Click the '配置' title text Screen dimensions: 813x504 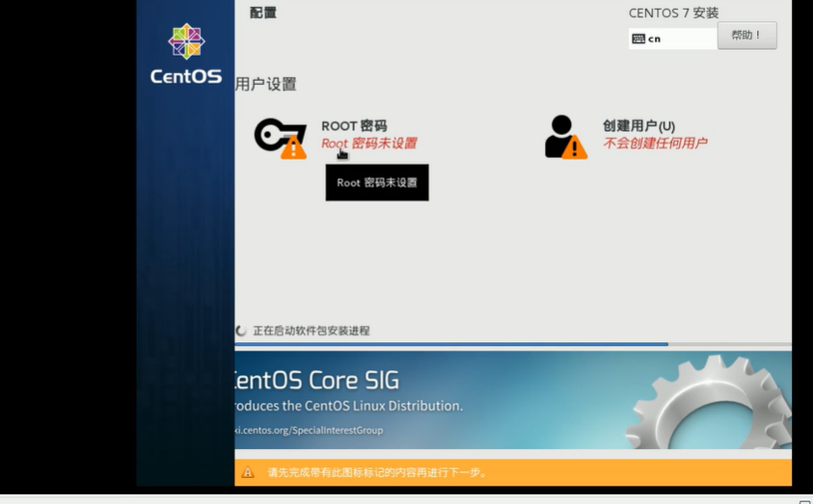263,13
